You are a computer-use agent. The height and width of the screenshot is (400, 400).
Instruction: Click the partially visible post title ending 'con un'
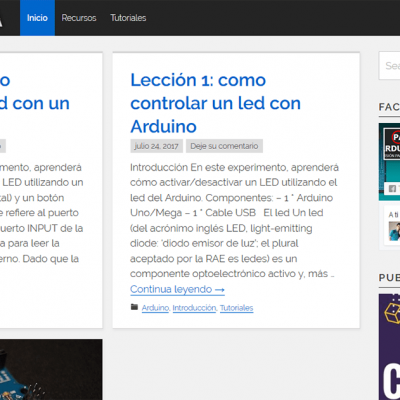35,92
